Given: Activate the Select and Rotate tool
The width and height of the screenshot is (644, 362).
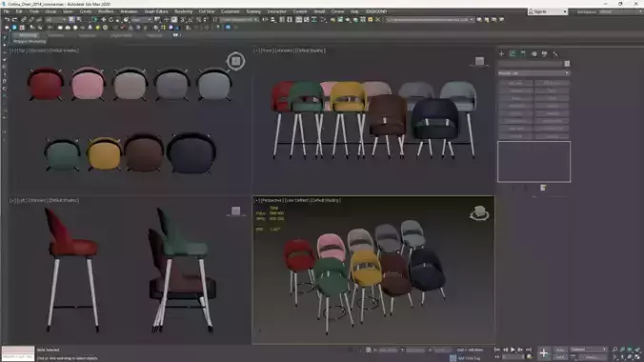Looking at the screenshot, I should coord(111,19).
